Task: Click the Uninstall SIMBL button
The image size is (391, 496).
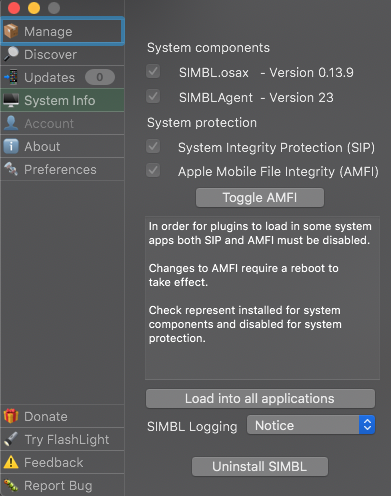Action: click(x=260, y=467)
